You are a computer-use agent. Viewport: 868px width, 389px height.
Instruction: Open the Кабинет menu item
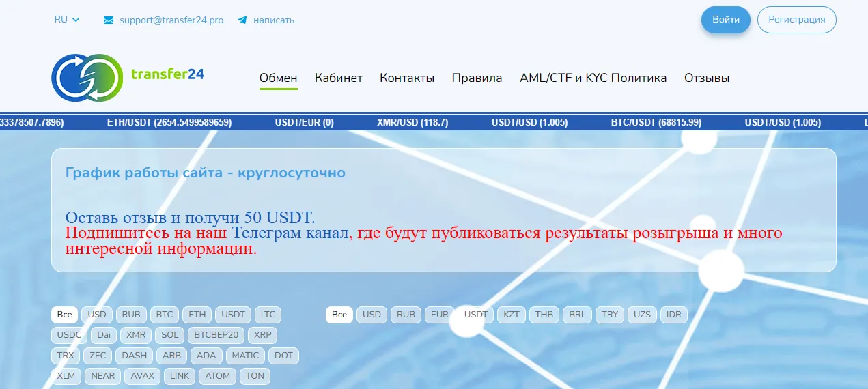click(x=339, y=78)
